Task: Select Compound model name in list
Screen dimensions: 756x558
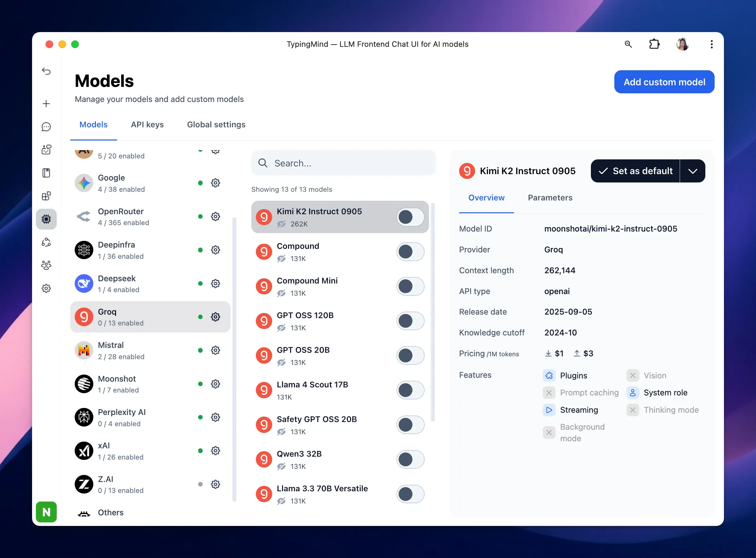Action: click(298, 246)
